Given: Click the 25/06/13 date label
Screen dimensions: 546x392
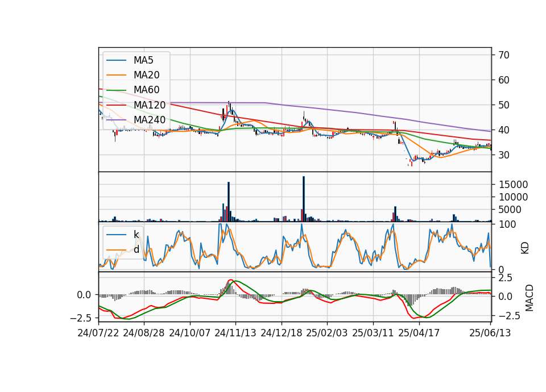Looking at the screenshot, I should click(x=490, y=333).
